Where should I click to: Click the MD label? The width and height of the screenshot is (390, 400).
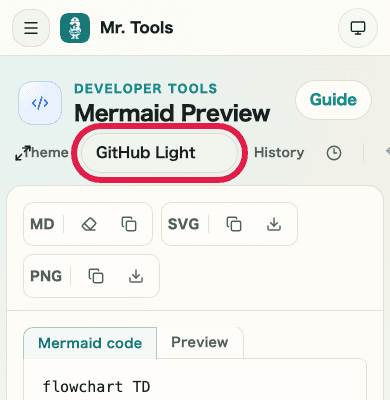click(x=42, y=224)
